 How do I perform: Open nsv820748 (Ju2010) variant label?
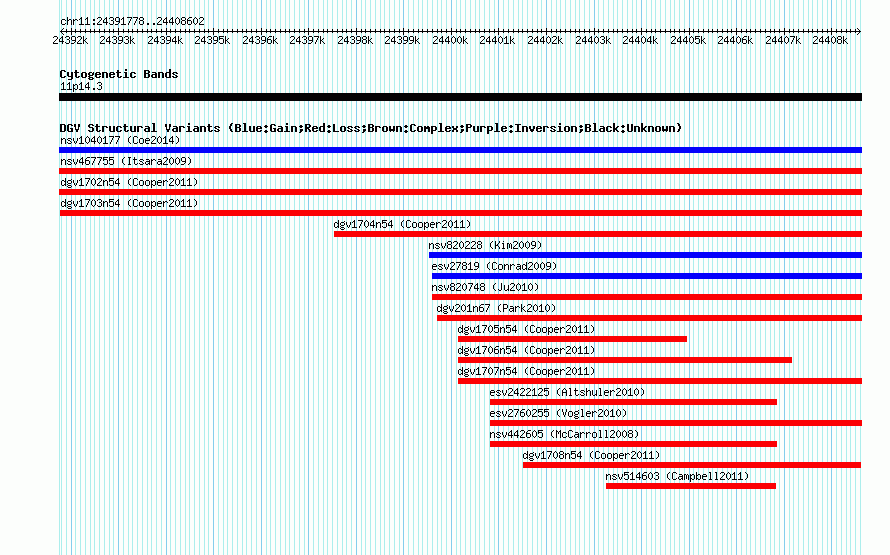click(485, 287)
